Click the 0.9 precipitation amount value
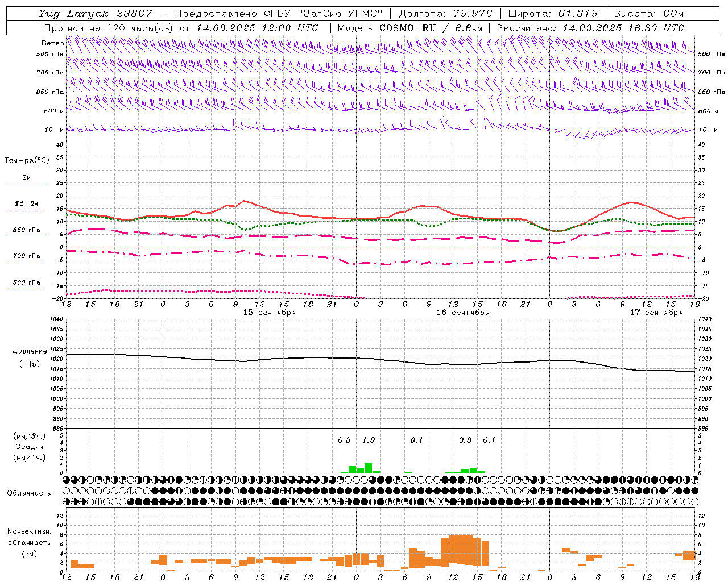728x582 pixels. (465, 440)
